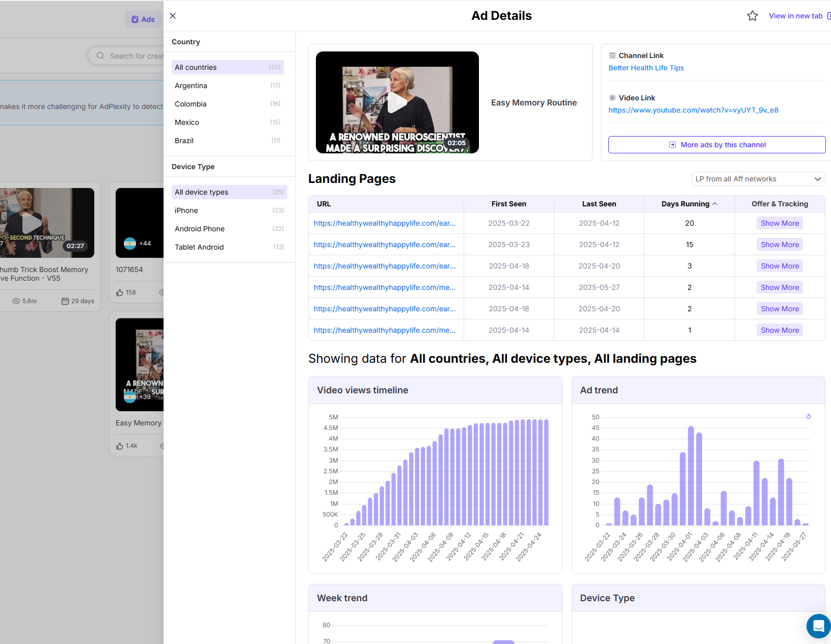Open landing page URL first seen 2025-03-22
Viewport: 831px width, 644px height.
[x=385, y=223]
